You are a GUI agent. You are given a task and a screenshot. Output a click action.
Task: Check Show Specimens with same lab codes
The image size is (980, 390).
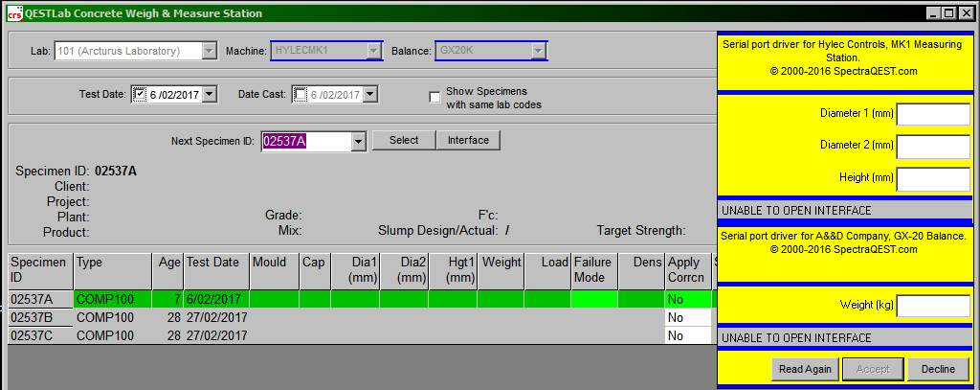[435, 97]
